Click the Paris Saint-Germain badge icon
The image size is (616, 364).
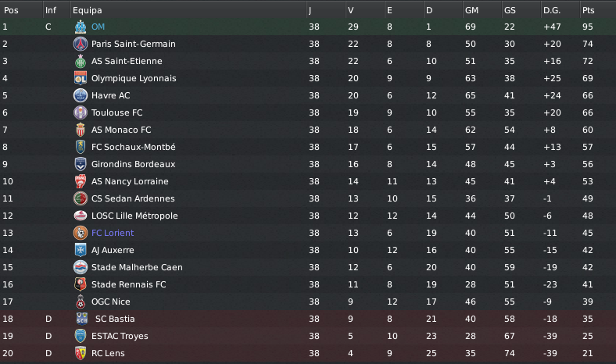(x=80, y=44)
